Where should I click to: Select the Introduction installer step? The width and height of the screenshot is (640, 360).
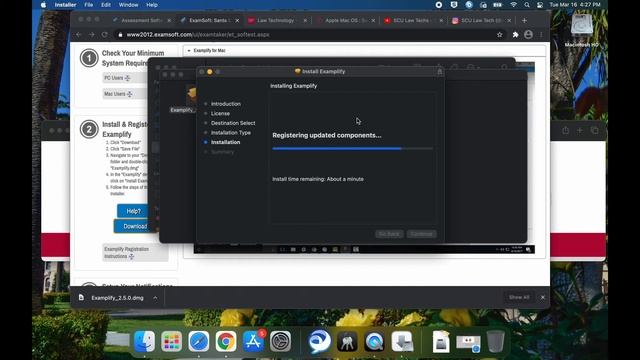pos(226,104)
